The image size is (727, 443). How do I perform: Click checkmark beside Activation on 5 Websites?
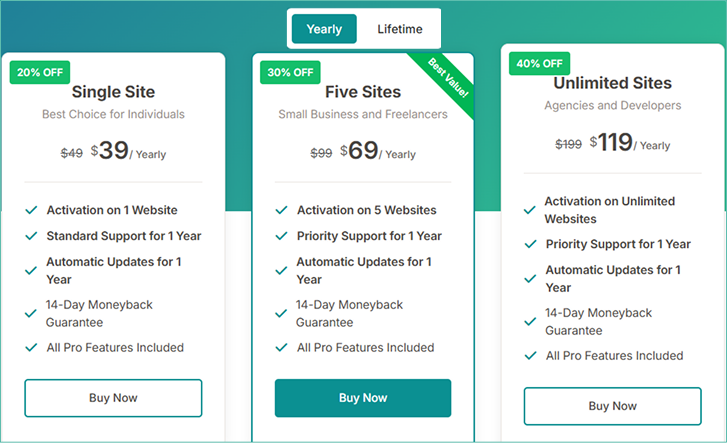pos(282,211)
